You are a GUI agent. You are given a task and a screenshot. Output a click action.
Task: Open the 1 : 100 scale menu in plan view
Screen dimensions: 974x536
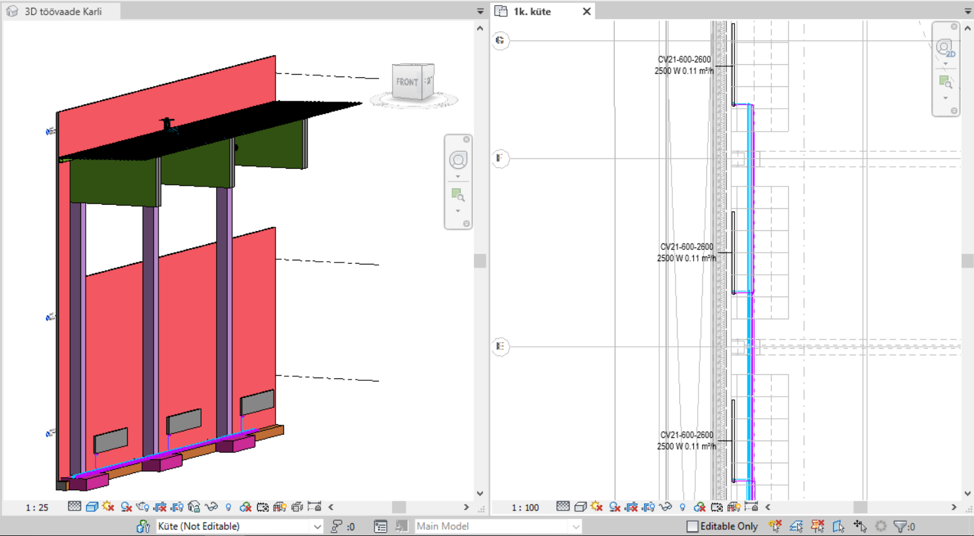tap(525, 508)
